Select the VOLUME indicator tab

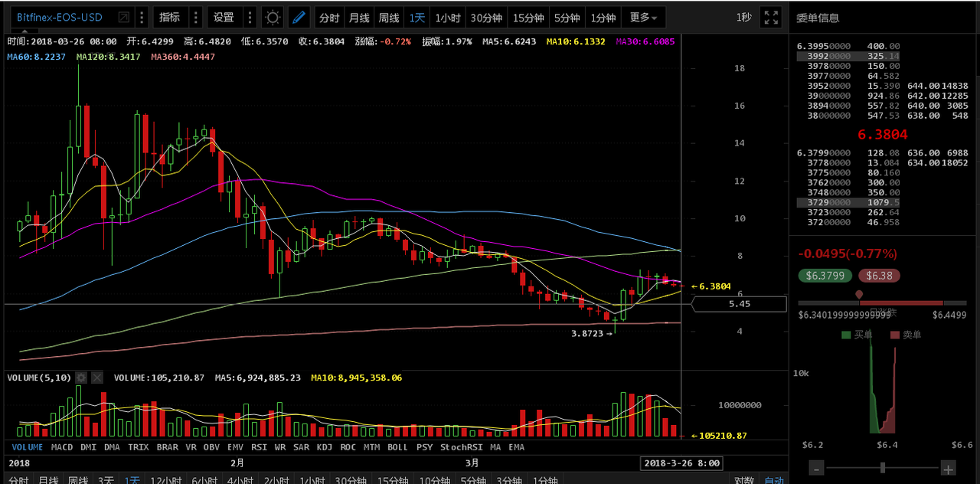pos(28,447)
